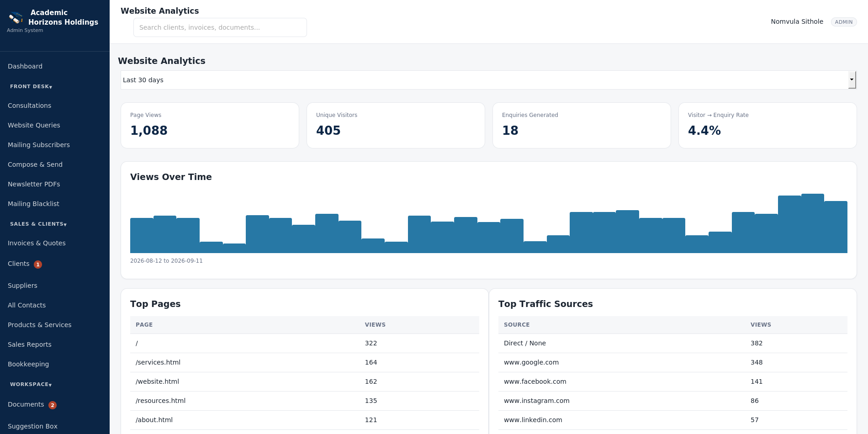Click the 382 views value
Screen dimensions: 868x434
(x=757, y=343)
